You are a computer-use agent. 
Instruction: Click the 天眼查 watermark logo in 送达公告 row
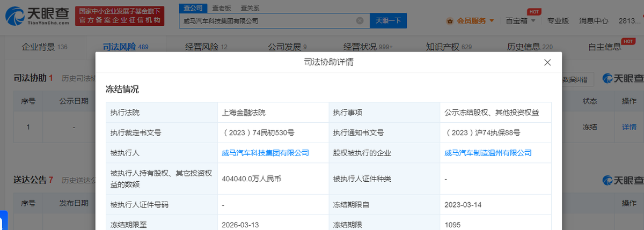623,180
